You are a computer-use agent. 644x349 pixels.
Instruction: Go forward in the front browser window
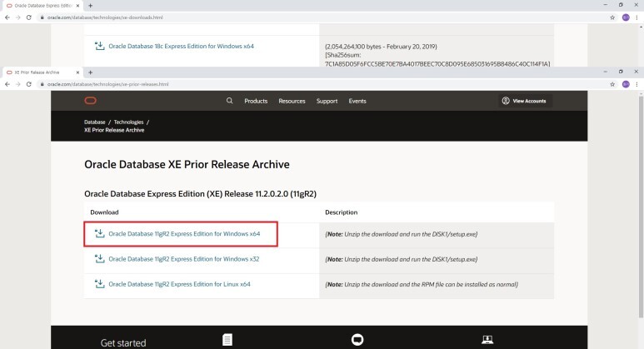18,84
